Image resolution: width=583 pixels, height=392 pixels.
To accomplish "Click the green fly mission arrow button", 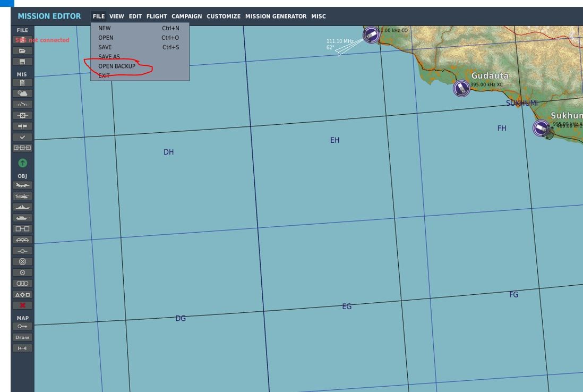I will [23, 163].
